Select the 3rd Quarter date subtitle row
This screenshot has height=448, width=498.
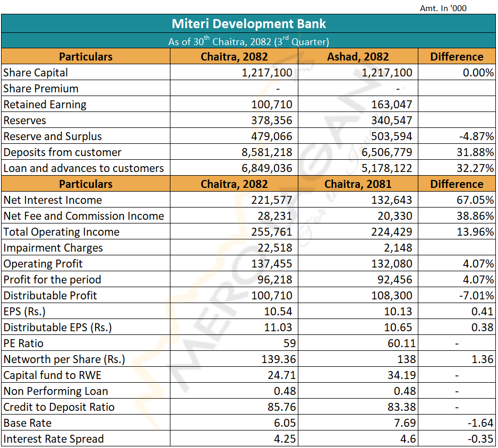pos(248,41)
